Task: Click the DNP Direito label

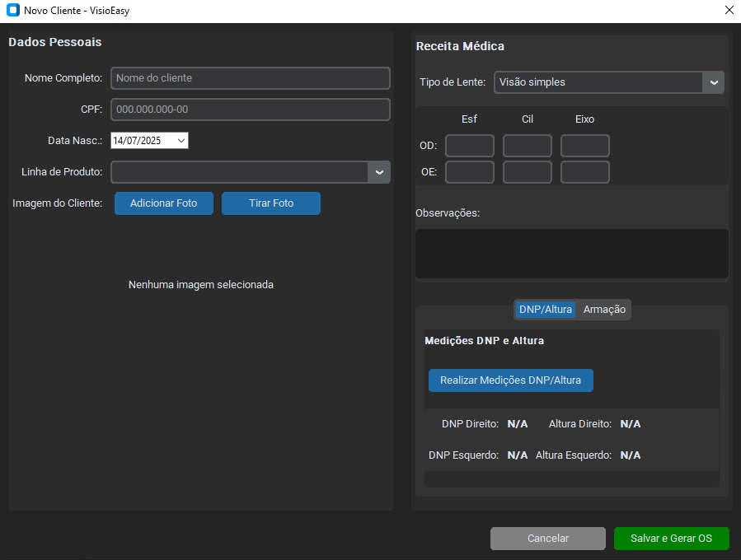Action: tap(470, 424)
